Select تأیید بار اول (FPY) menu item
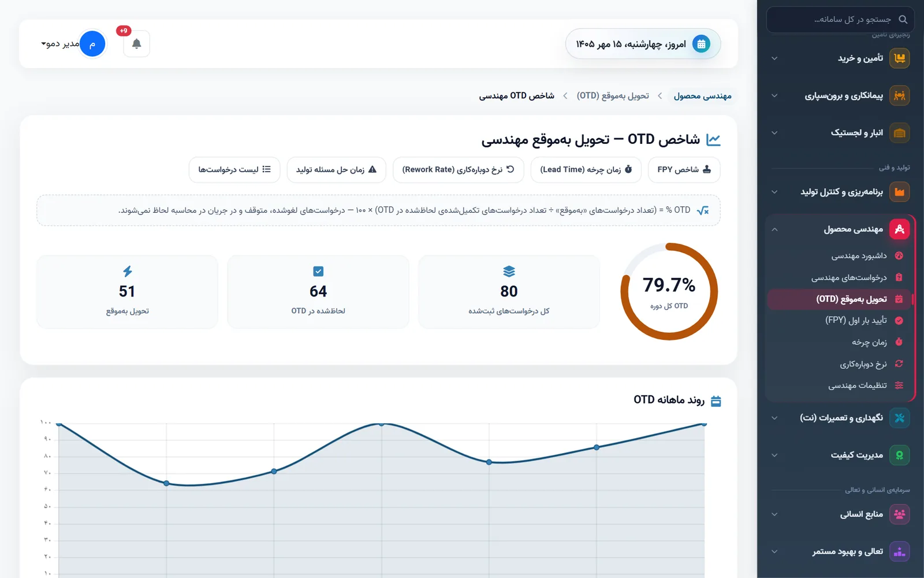The width and height of the screenshot is (924, 578). (x=839, y=320)
